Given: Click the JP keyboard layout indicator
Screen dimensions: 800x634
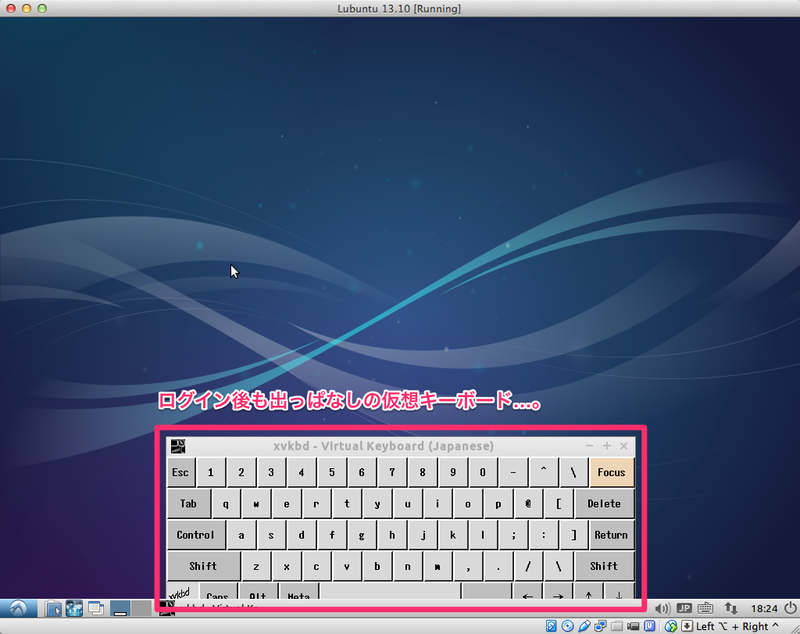Looking at the screenshot, I should point(684,608).
